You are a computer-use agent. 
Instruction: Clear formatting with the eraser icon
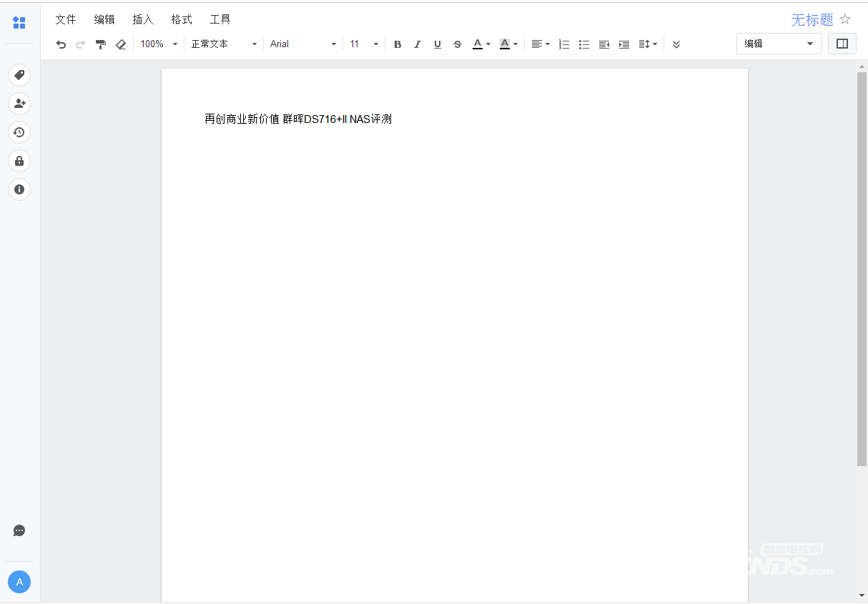121,44
